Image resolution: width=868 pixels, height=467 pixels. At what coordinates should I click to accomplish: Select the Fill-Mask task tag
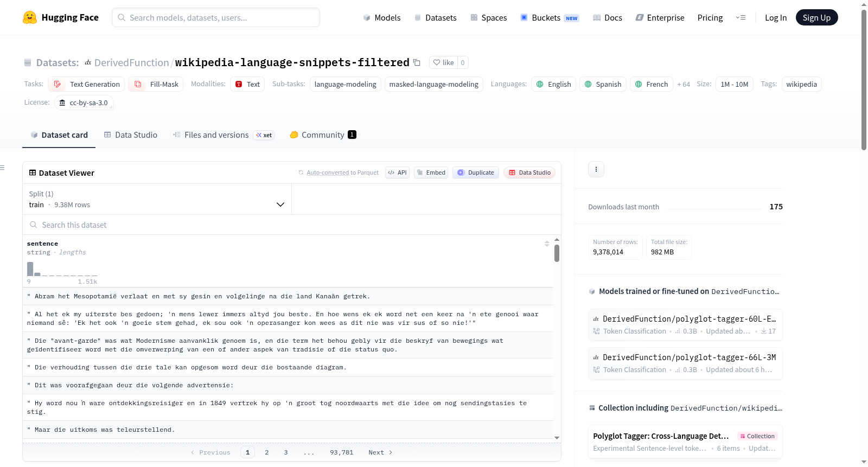(156, 84)
